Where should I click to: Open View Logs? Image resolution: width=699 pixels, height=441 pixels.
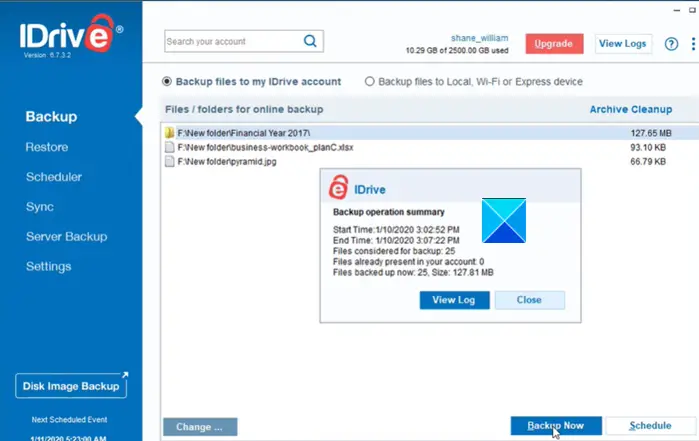tap(623, 44)
